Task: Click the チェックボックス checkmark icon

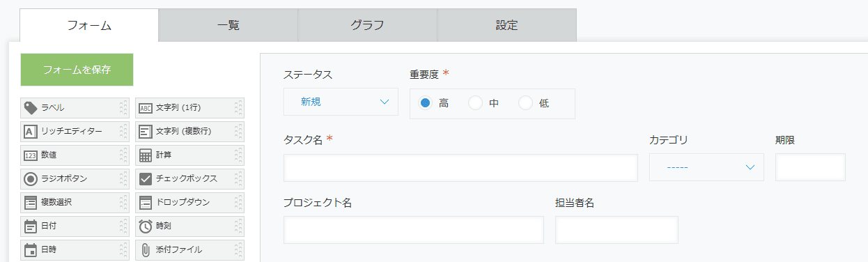Action: [145, 178]
